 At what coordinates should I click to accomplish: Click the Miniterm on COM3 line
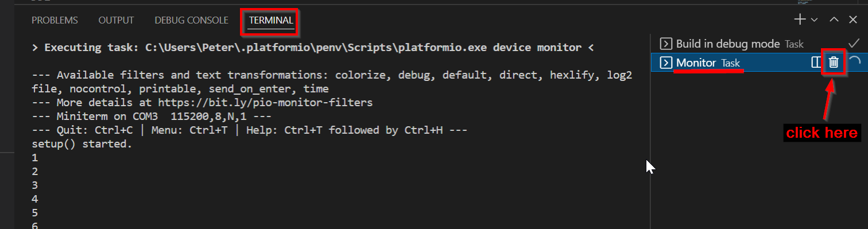(x=152, y=117)
